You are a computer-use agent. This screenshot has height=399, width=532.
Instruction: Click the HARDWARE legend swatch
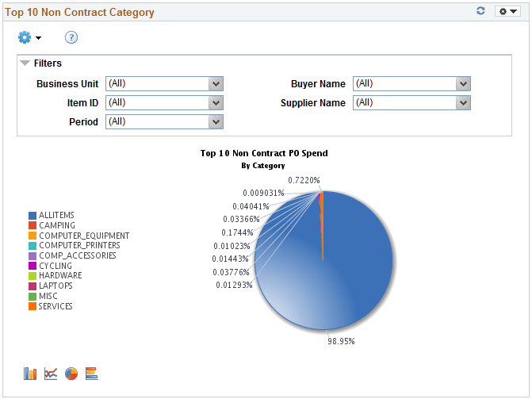coord(33,276)
